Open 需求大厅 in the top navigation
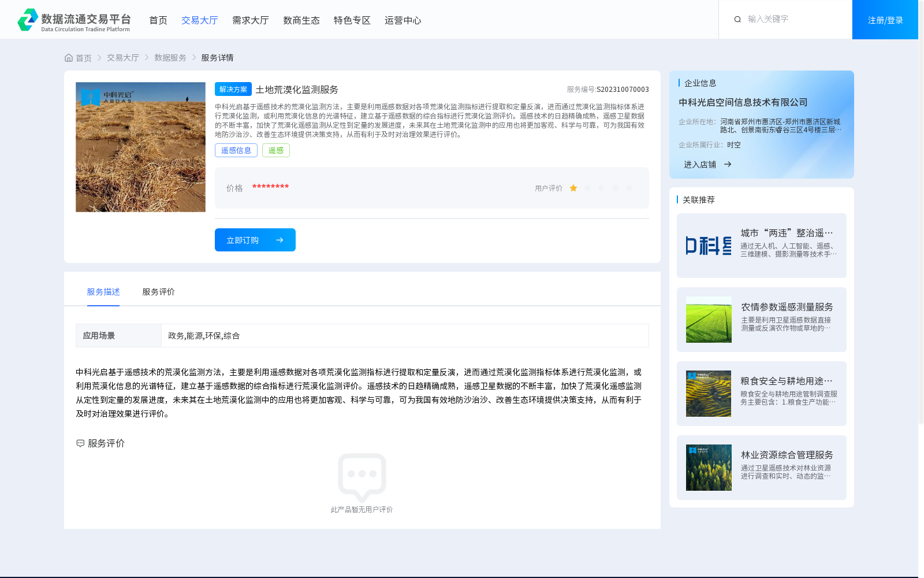924x578 pixels. coord(251,20)
